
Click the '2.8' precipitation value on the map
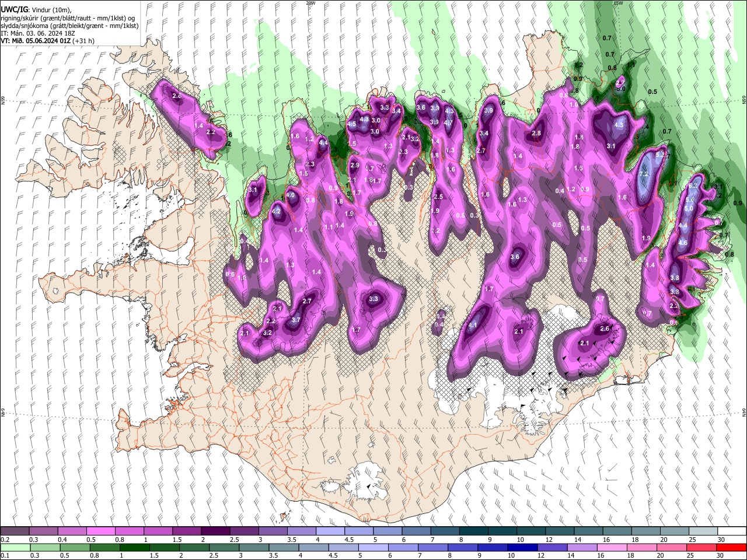click(x=536, y=134)
